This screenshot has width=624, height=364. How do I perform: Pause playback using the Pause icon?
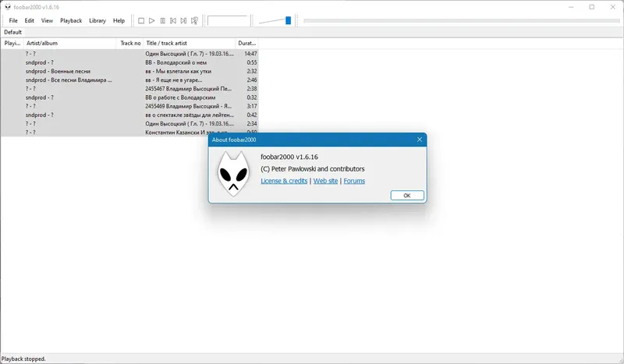(162, 21)
